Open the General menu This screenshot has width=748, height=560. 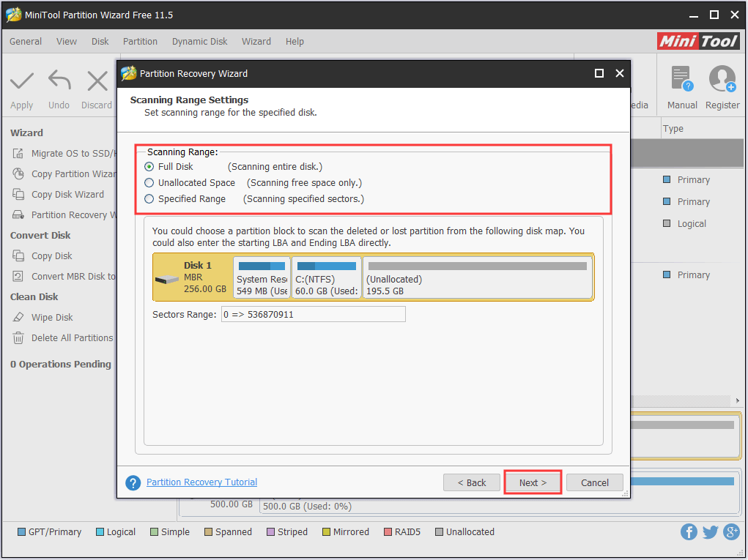coord(26,42)
